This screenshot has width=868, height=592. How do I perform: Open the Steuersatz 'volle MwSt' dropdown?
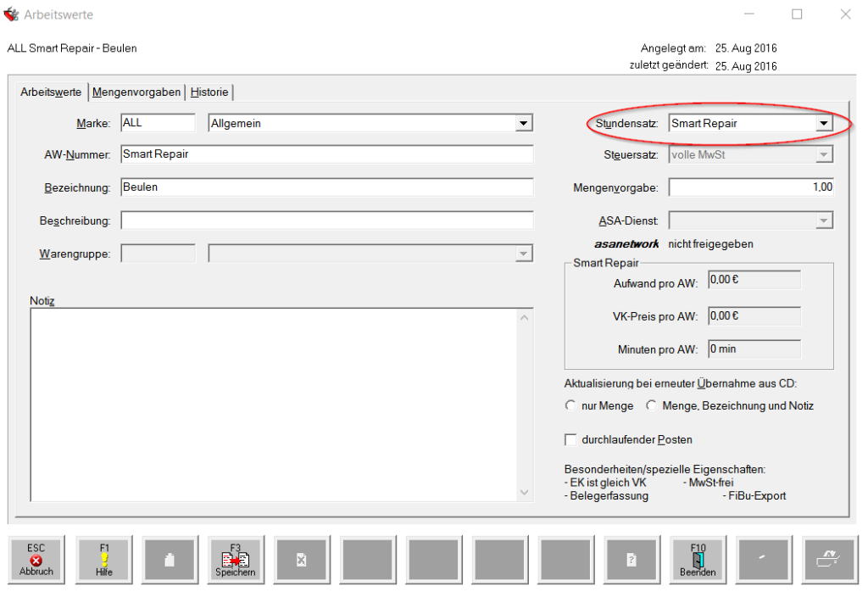[824, 154]
